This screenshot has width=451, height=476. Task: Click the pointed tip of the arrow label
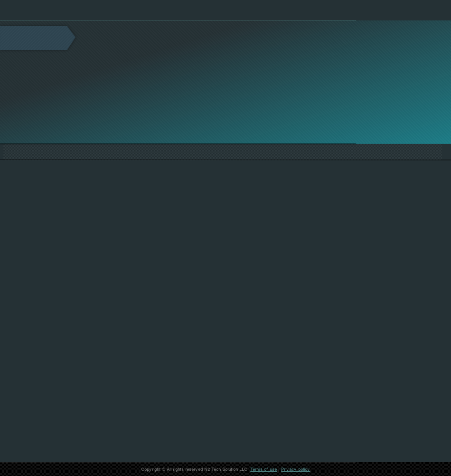click(73, 38)
